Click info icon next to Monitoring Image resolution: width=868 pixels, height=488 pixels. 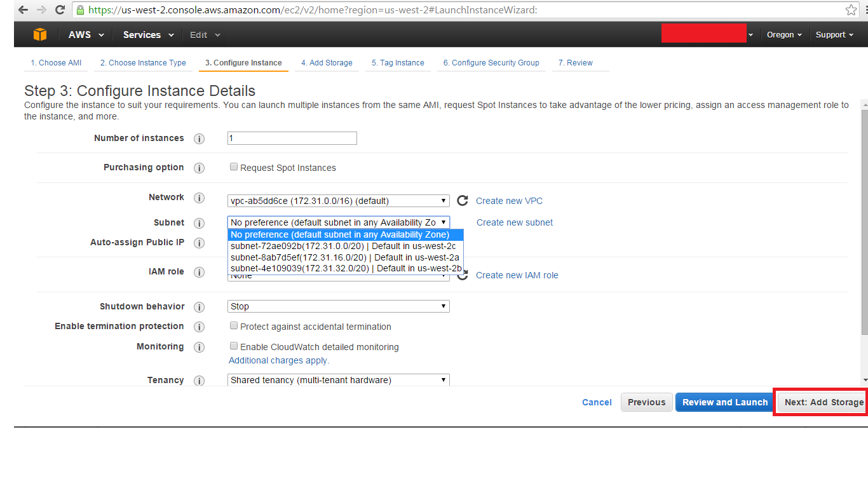(199, 347)
